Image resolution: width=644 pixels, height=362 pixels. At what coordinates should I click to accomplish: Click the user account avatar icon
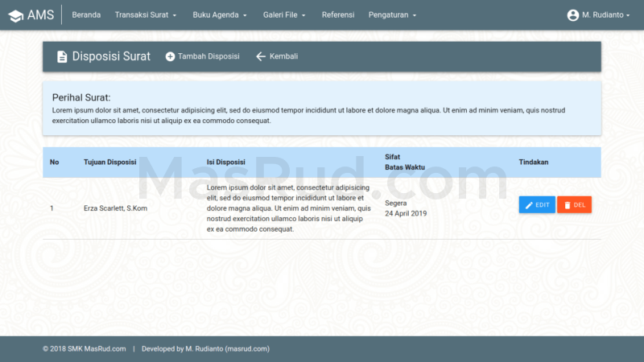click(x=572, y=15)
